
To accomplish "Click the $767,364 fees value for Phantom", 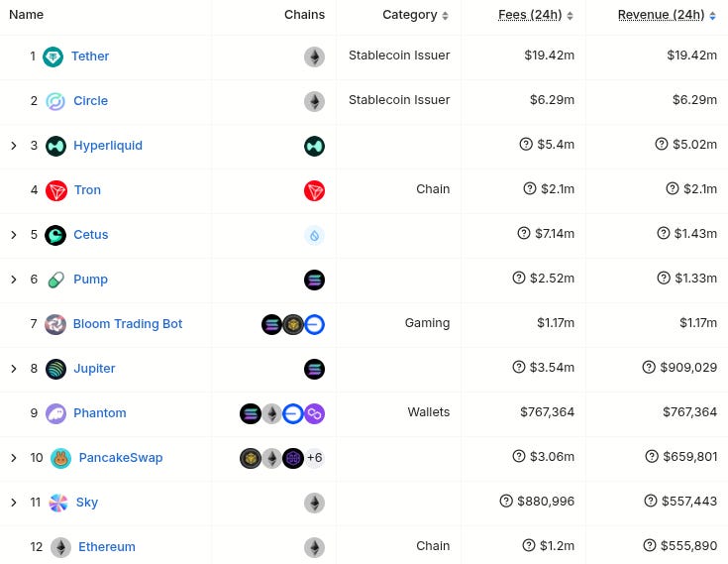I will [547, 412].
